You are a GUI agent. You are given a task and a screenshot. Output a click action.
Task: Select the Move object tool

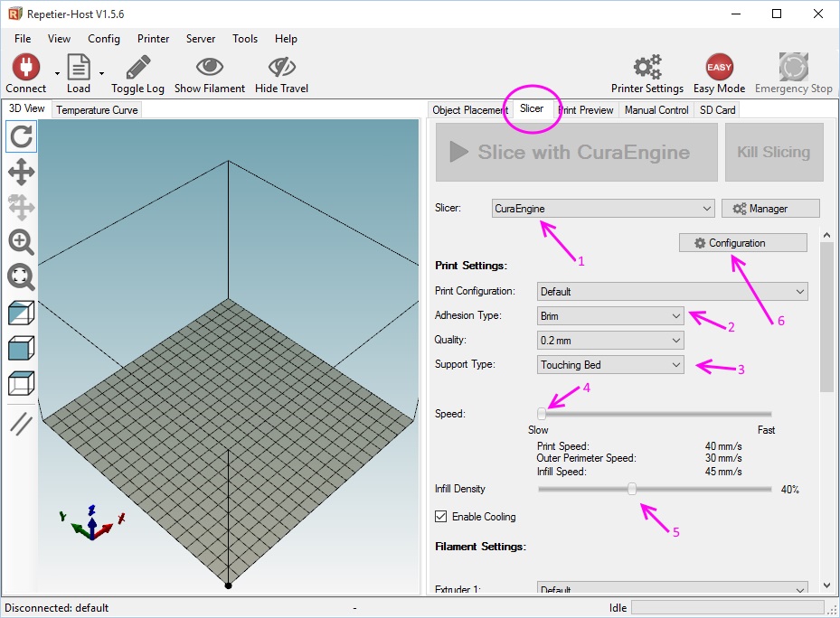pyautogui.click(x=22, y=207)
